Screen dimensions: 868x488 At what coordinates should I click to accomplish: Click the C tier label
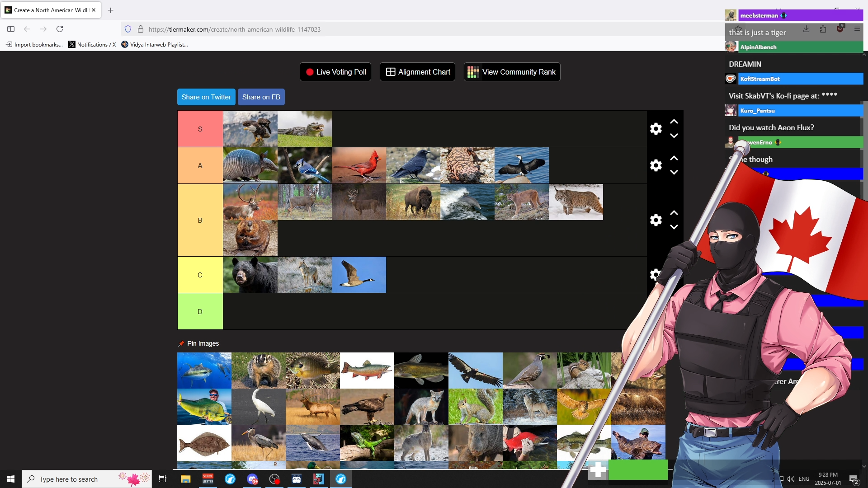coord(200,275)
